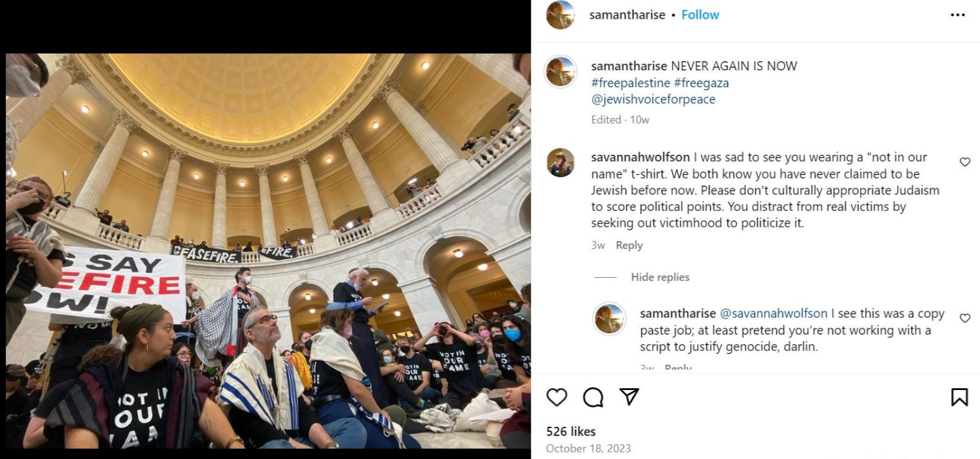980x459 pixels.
Task: Reply to savannahwolfson's comment
Action: 629,245
